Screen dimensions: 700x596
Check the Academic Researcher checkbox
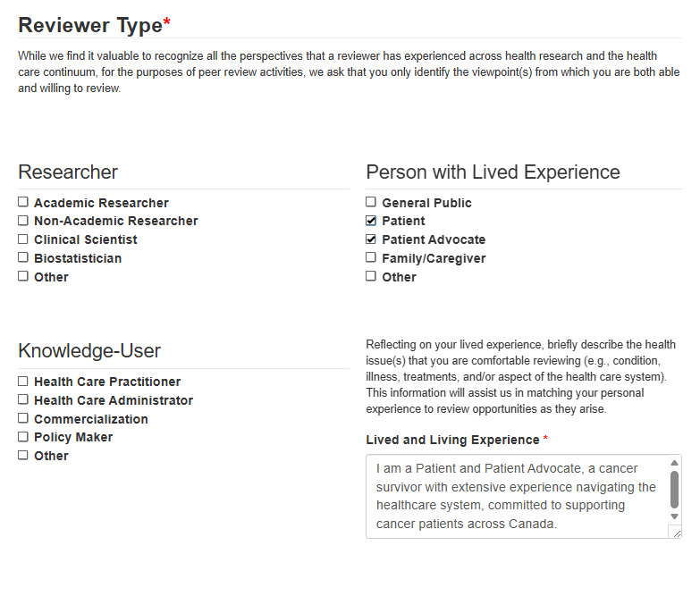point(23,202)
